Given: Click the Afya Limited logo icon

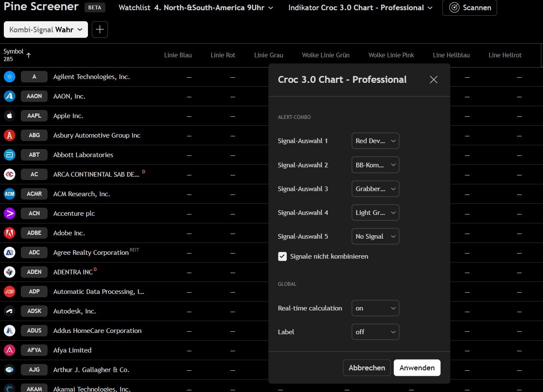Looking at the screenshot, I should (x=10, y=350).
